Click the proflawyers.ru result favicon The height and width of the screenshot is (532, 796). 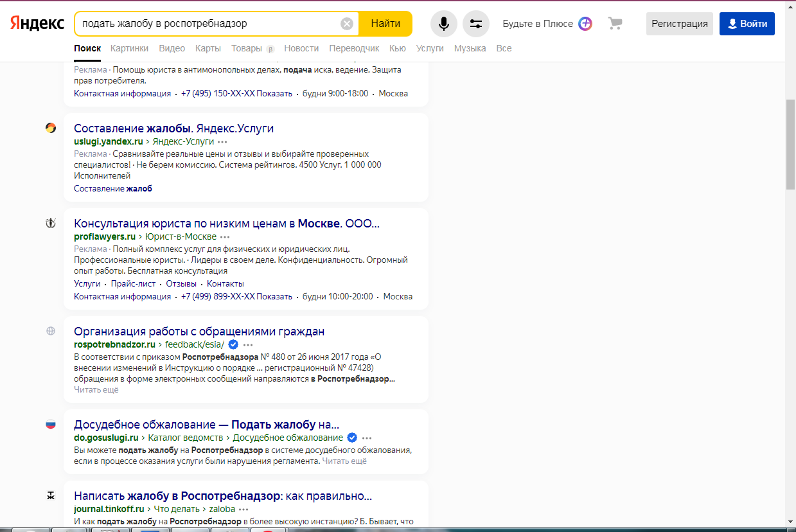[51, 223]
